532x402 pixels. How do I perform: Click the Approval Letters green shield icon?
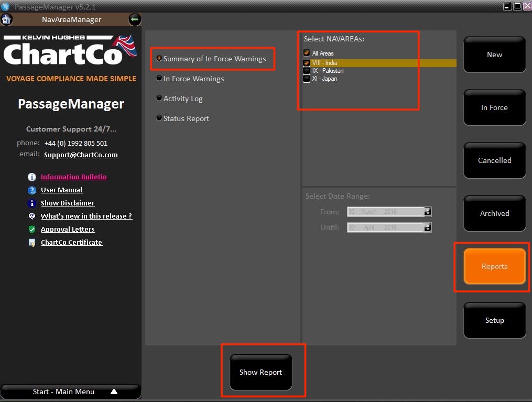click(x=32, y=230)
